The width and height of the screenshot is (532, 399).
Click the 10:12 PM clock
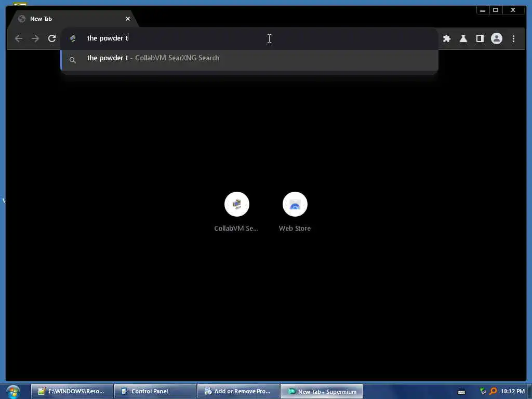[x=512, y=392]
